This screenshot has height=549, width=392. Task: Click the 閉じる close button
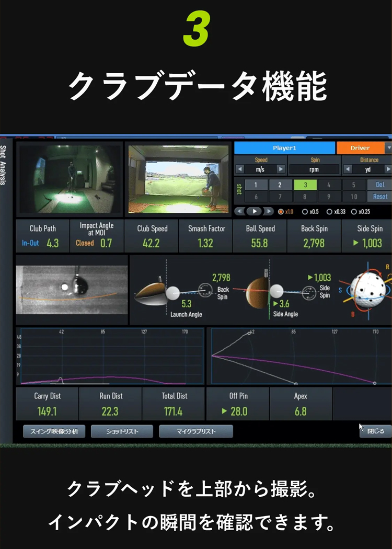pos(376,431)
